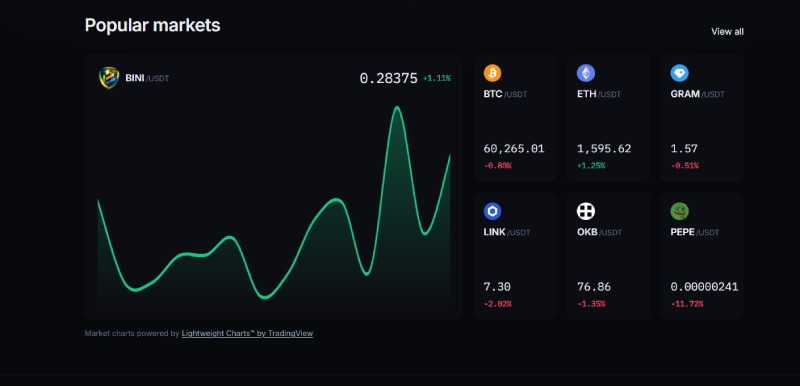
Task: Open Lightweight Charts by TradingView link
Action: point(247,333)
